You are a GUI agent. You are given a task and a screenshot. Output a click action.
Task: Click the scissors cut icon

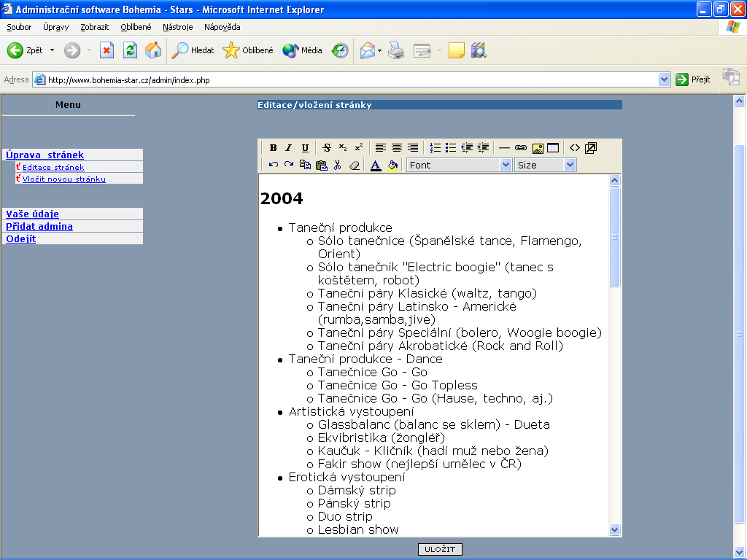pyautogui.click(x=337, y=166)
